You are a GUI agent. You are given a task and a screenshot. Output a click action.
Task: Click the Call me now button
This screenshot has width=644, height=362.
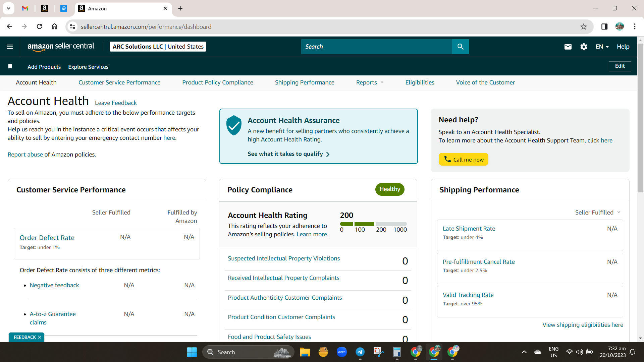click(463, 159)
